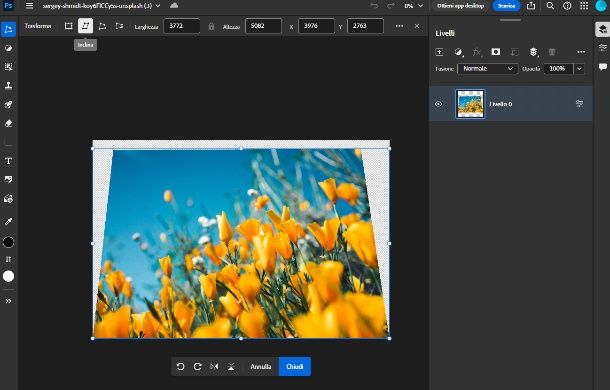610x390 pixels.
Task: Open the document file name dropdown
Action: pyautogui.click(x=101, y=6)
